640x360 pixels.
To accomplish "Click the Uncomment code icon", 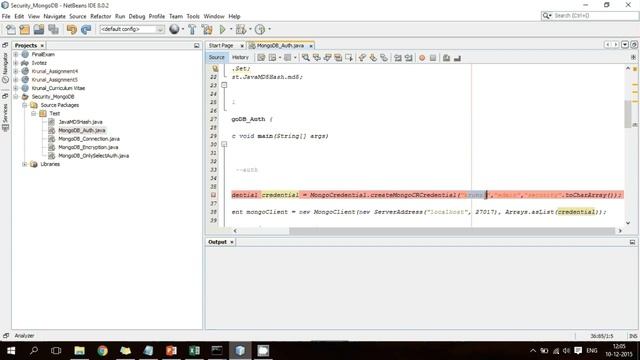I will (x=458, y=58).
